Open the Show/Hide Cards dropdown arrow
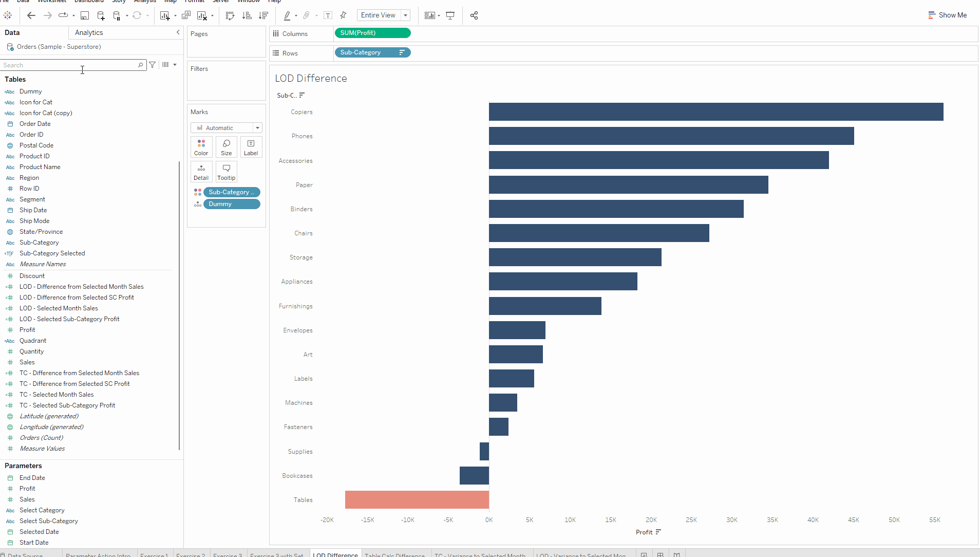This screenshot has width=980, height=557. [x=439, y=16]
